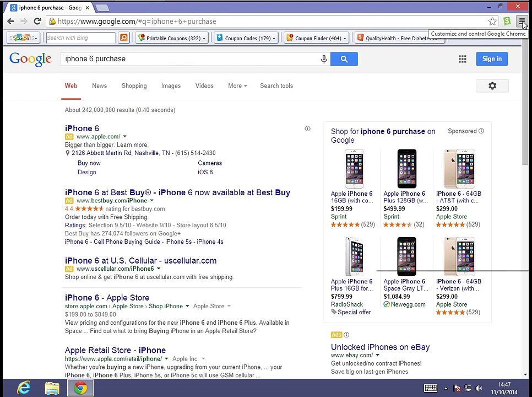
Task: Open the iPhone 6 apple.com ad link
Action: click(x=82, y=128)
